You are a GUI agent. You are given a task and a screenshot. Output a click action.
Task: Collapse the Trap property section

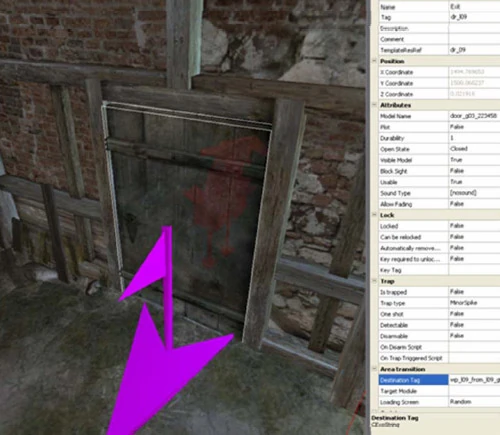pyautogui.click(x=374, y=281)
